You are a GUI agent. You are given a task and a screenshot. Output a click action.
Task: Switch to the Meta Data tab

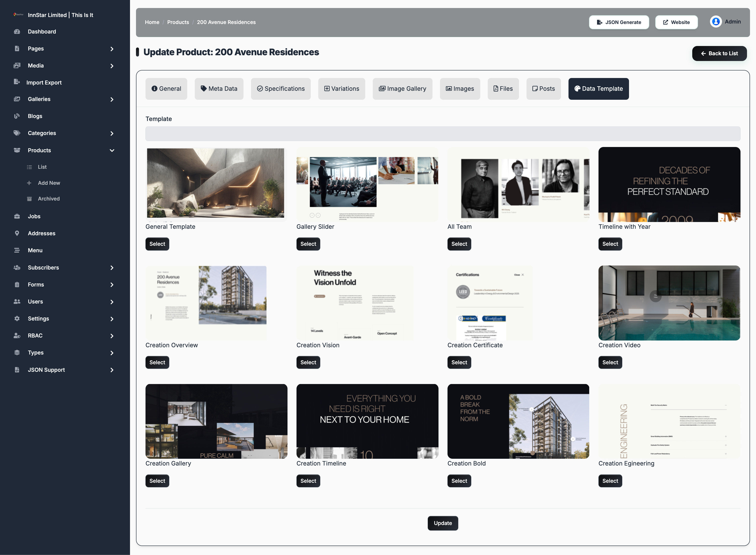tap(219, 89)
